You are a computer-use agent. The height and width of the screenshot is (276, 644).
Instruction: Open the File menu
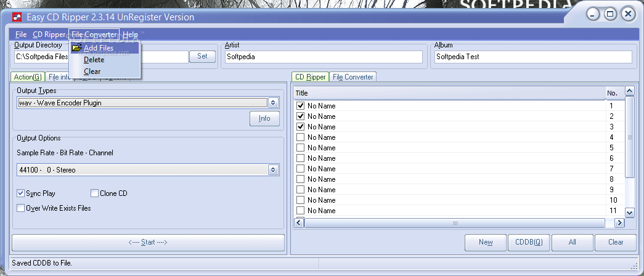pos(21,34)
